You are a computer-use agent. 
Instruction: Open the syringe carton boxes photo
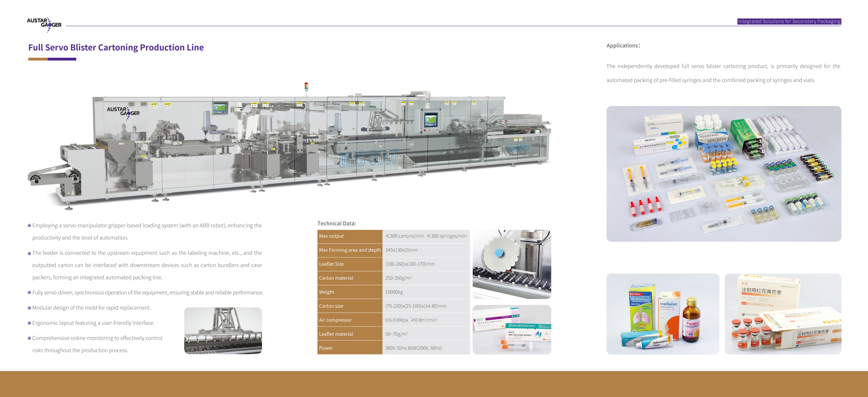(512, 329)
